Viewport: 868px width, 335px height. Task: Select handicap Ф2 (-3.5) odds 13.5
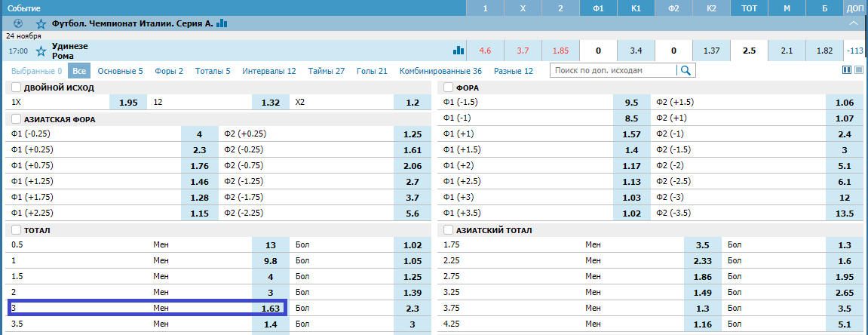tap(844, 214)
